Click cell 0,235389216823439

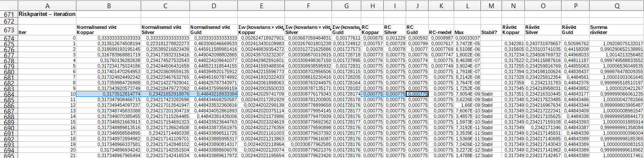165,50
